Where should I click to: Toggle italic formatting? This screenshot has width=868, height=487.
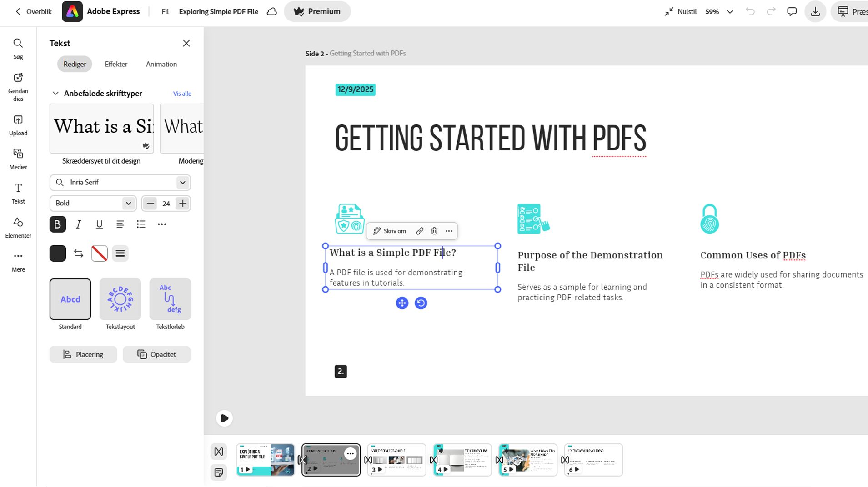(x=79, y=224)
